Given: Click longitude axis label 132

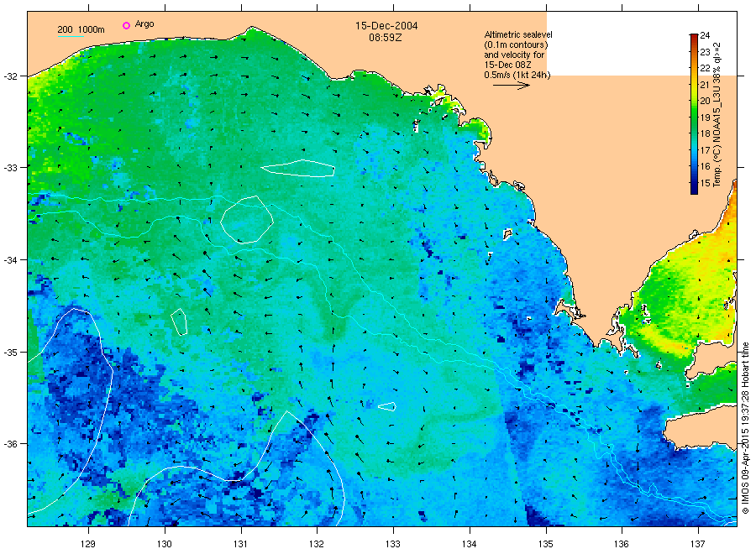Looking at the screenshot, I should click(317, 544).
